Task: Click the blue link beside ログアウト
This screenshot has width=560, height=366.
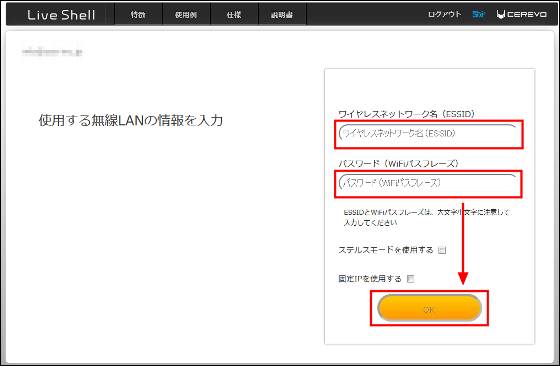Action: pyautogui.click(x=478, y=14)
